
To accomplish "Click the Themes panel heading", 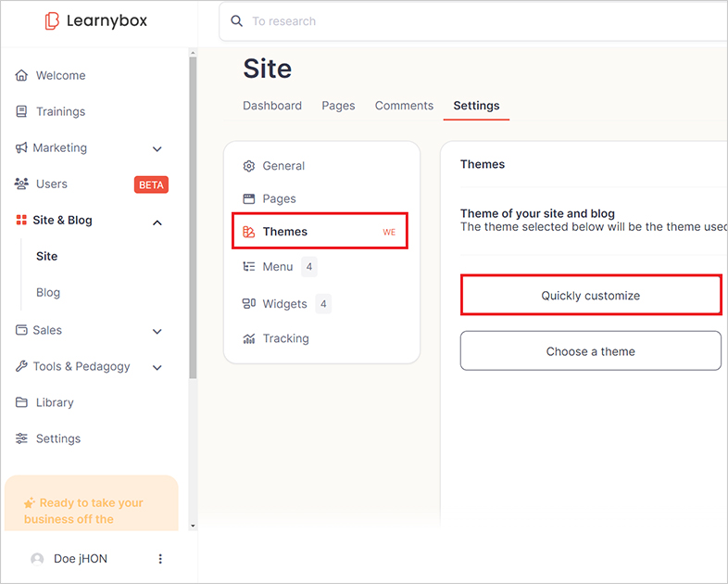I will [483, 164].
